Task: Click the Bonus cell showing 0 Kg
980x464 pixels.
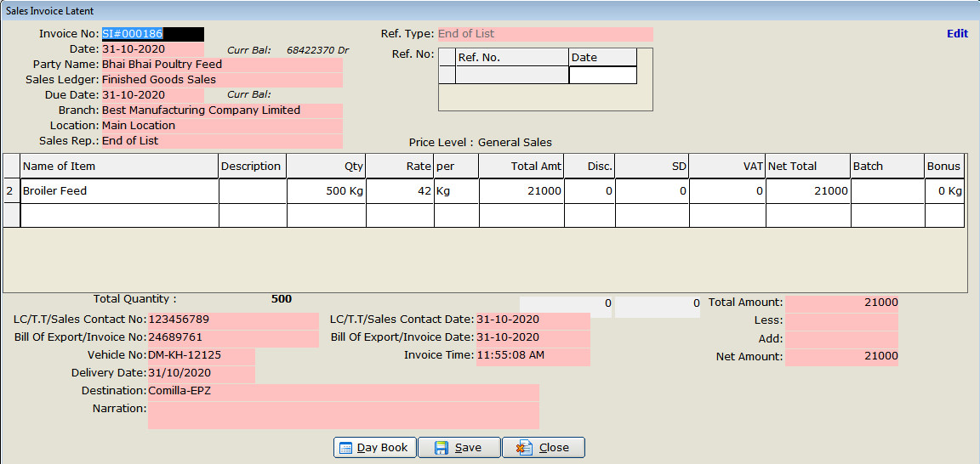Action: (x=944, y=191)
